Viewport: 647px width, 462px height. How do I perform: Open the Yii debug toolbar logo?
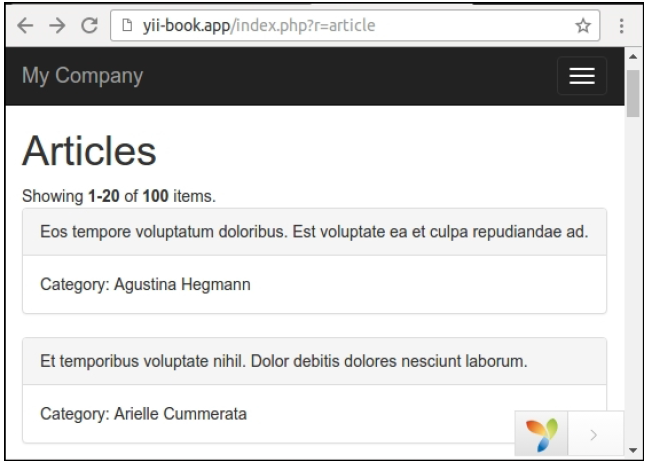(541, 435)
